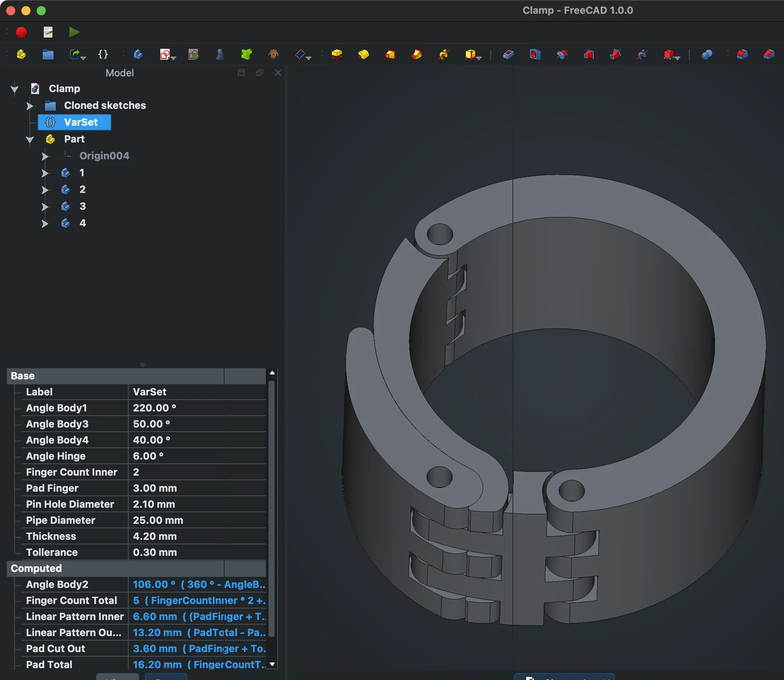Click the property panel scrollbar down arrow
The width and height of the screenshot is (784, 680).
tap(272, 665)
